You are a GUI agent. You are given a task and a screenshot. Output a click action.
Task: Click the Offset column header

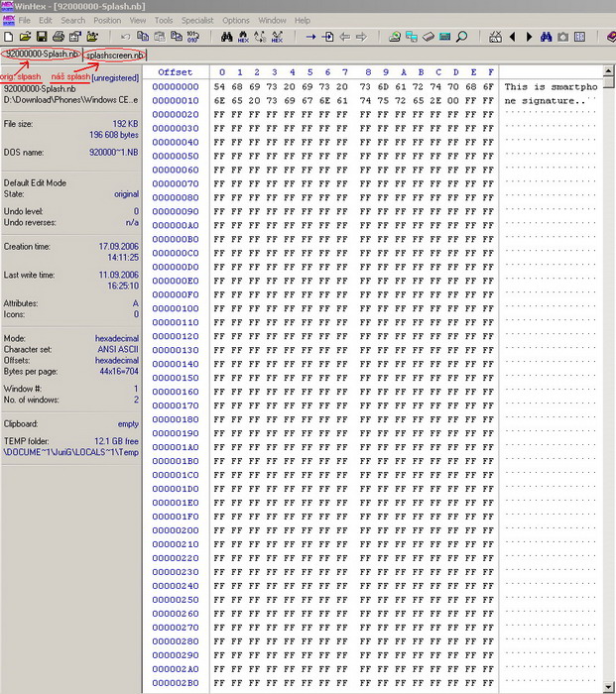(x=176, y=72)
